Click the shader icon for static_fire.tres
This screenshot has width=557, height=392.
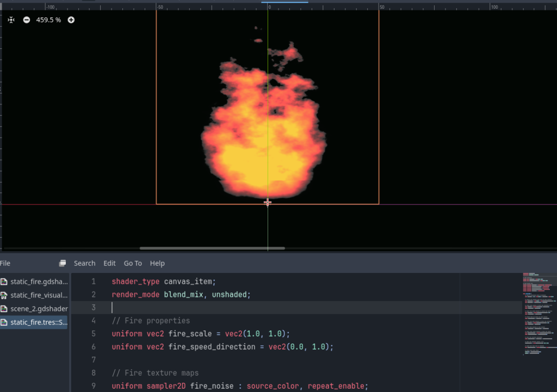coord(4,322)
